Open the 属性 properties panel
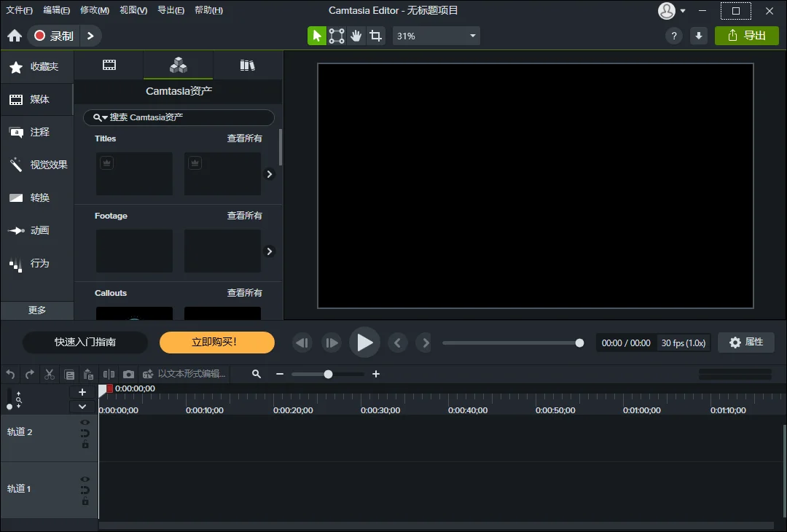The image size is (787, 532). click(x=746, y=343)
